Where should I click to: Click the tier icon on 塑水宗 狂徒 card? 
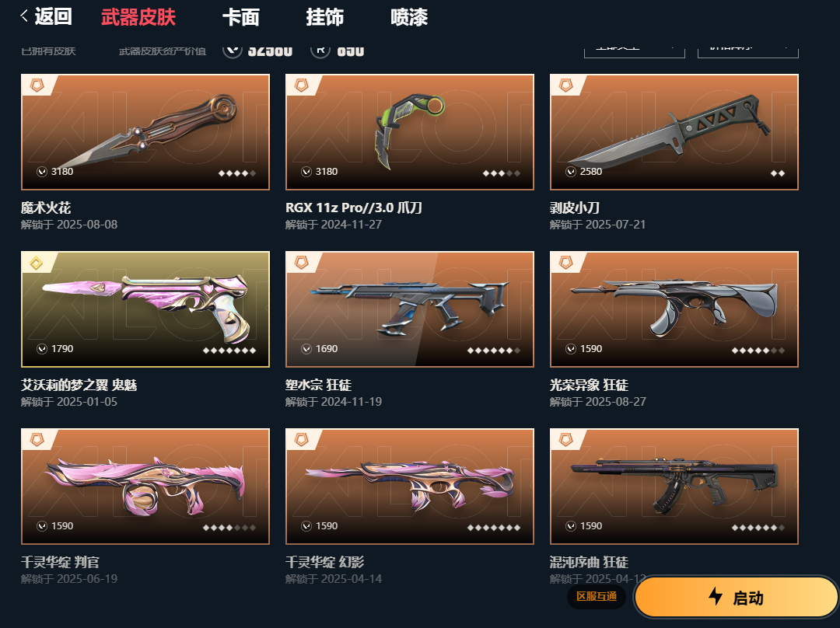302,263
